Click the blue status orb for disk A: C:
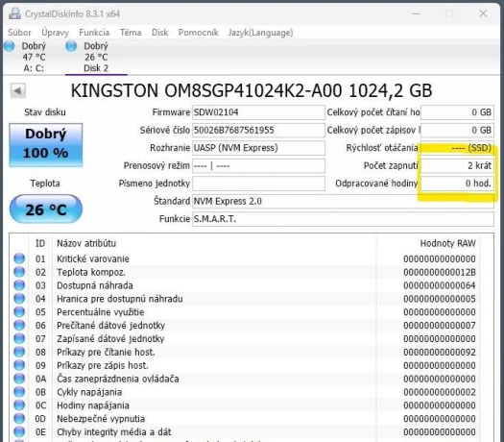Viewport: 504px width, 442px height. [x=9, y=46]
